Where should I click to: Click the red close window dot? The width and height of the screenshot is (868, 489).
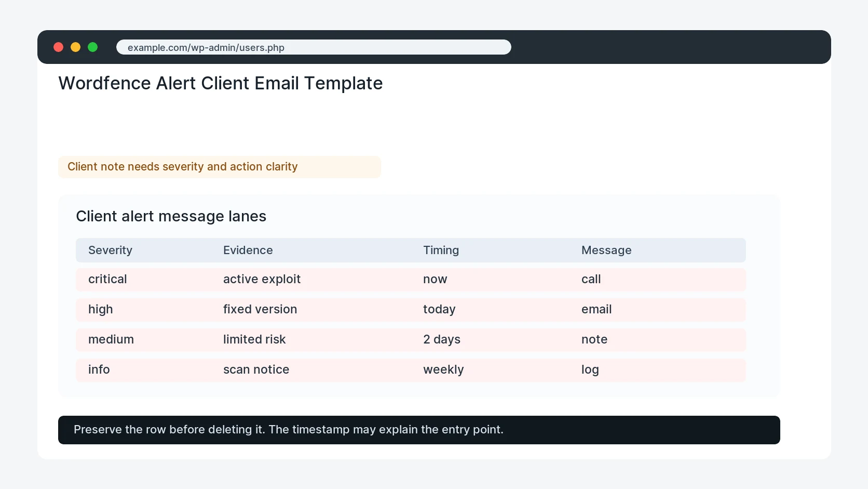59,47
